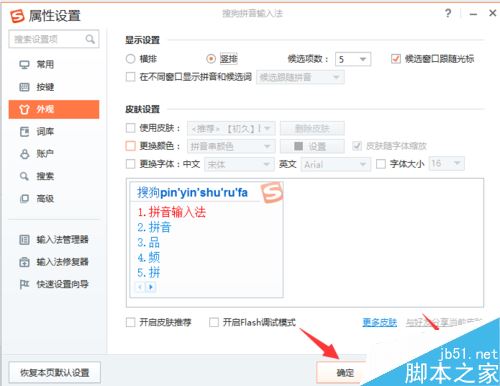Click the fourth candidate 频 in the preview
The width and height of the screenshot is (500, 386).
click(148, 257)
